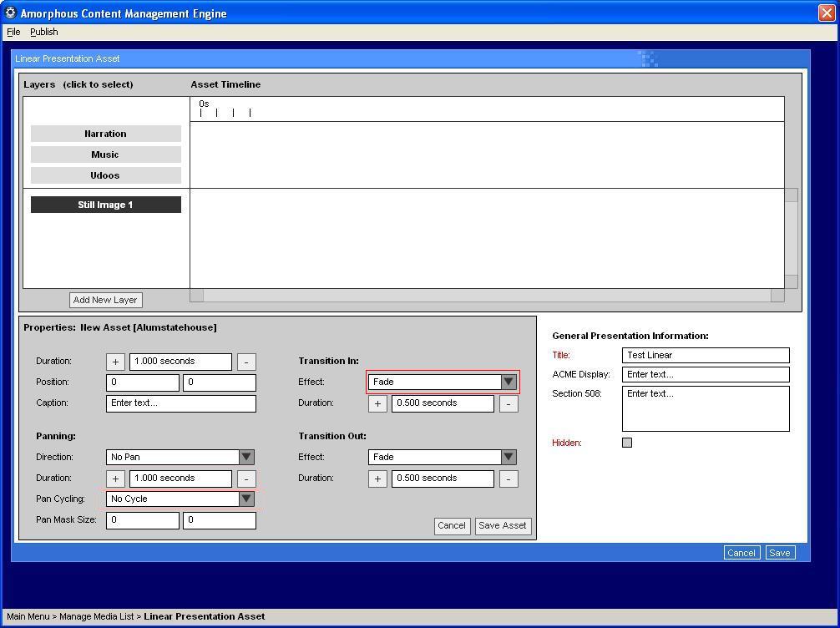Click the Caption text field
This screenshot has width=840, height=628.
tap(181, 403)
